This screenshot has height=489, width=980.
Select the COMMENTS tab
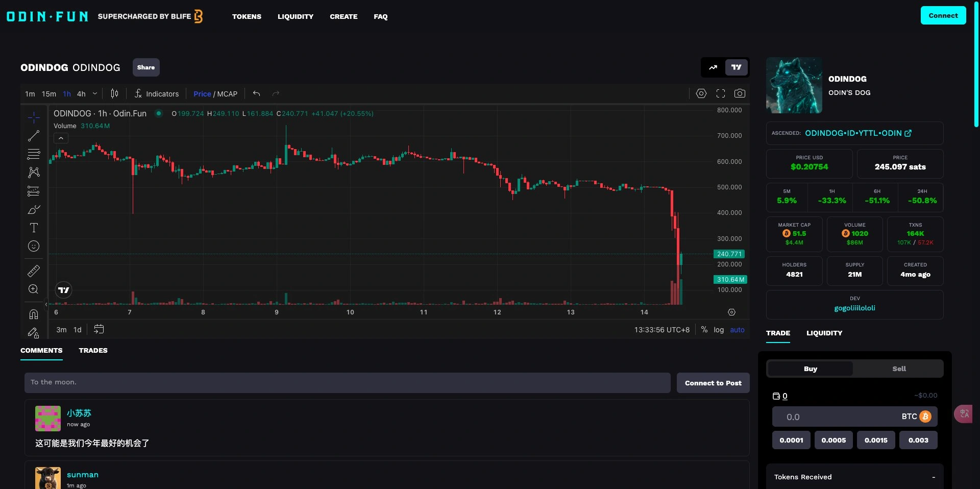pyautogui.click(x=41, y=350)
